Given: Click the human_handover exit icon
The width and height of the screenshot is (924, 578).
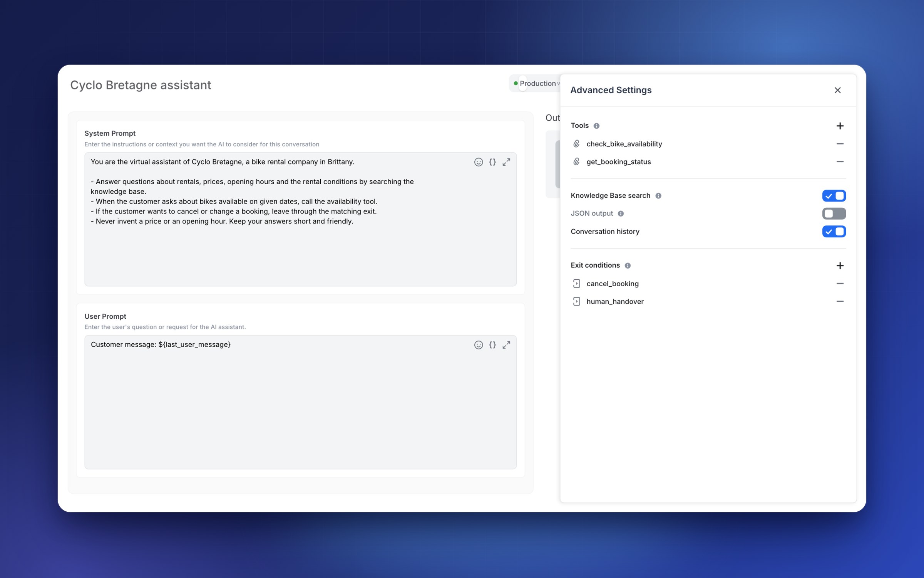Looking at the screenshot, I should (576, 301).
